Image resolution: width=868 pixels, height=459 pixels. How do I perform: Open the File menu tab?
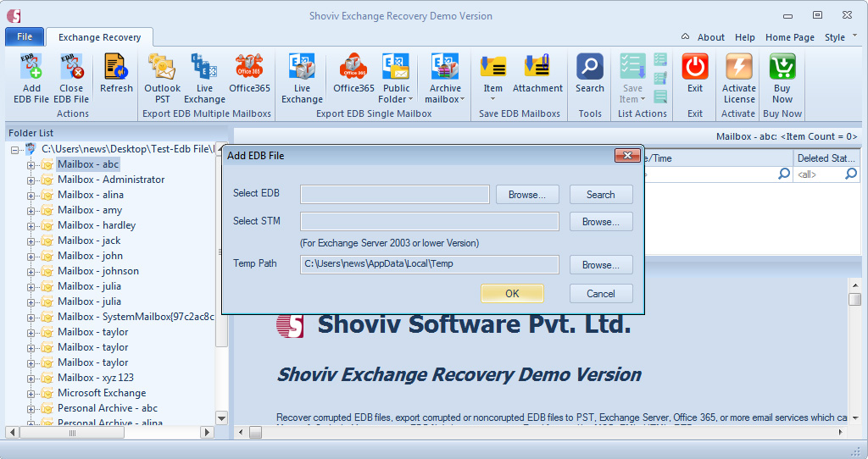coord(25,36)
